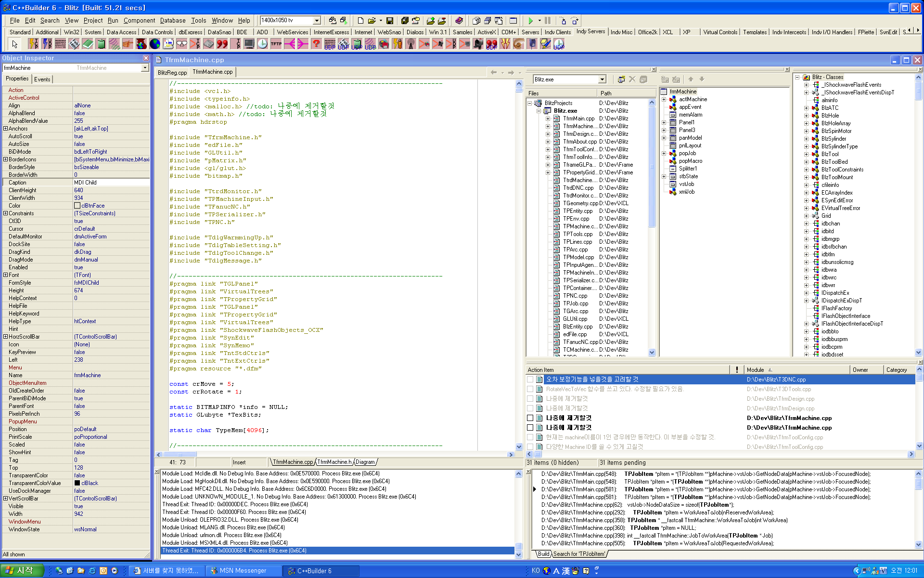Click the green Run button

click(x=530, y=21)
